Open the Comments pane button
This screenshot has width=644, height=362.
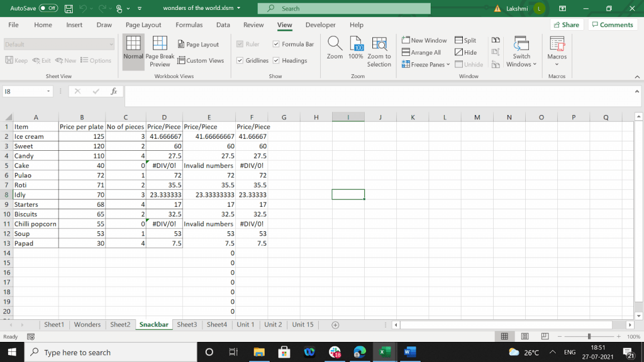pyautogui.click(x=612, y=25)
